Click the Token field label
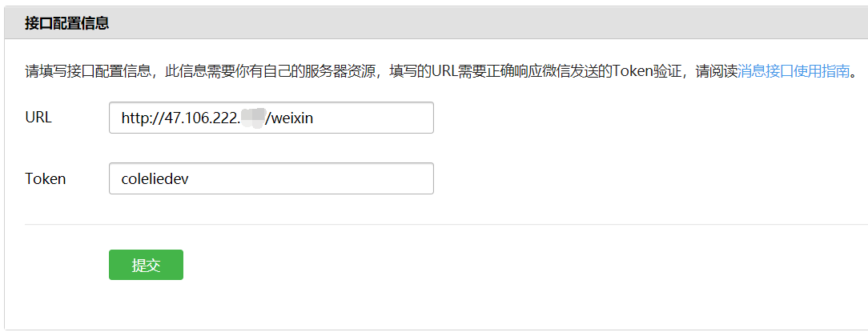 (x=46, y=178)
